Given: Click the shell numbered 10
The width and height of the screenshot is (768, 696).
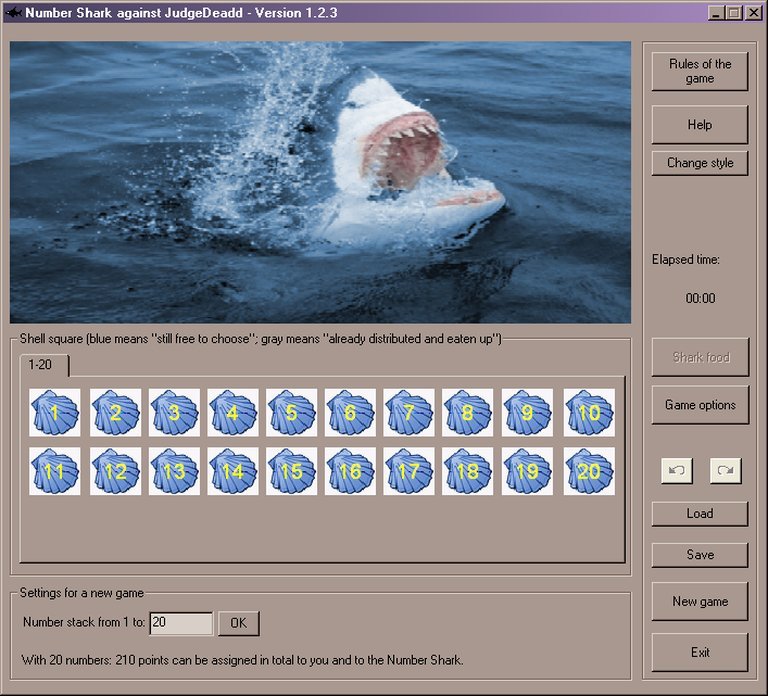Looking at the screenshot, I should (589, 412).
